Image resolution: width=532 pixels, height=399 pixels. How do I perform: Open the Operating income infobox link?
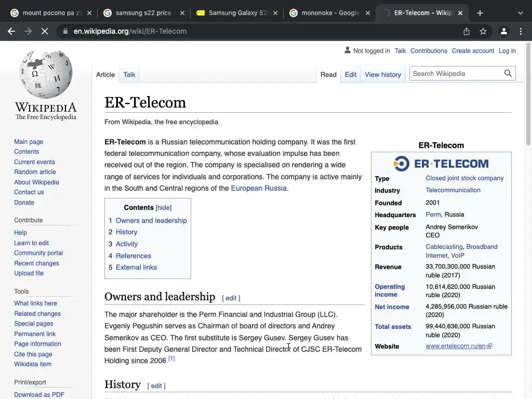pos(390,290)
